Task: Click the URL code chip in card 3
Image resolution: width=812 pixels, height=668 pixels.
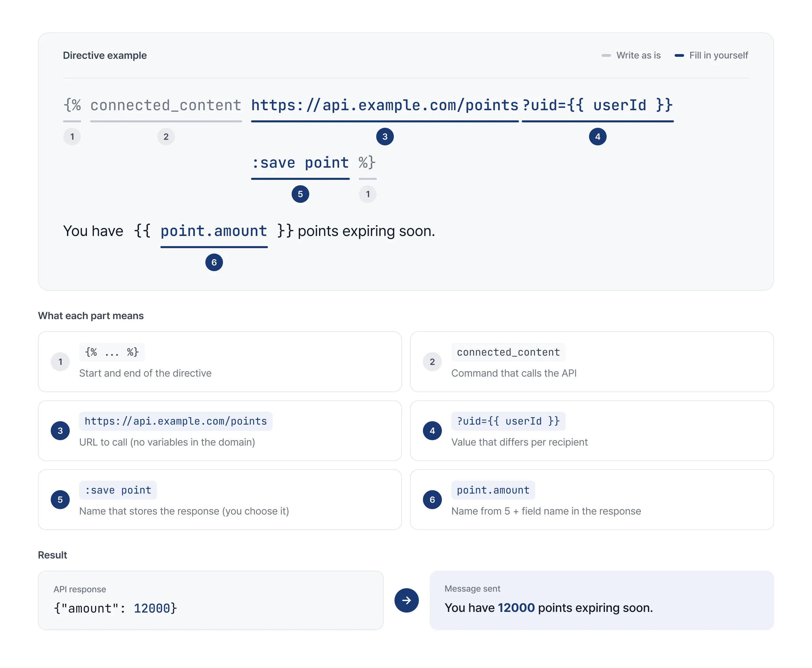Action: pos(176,421)
